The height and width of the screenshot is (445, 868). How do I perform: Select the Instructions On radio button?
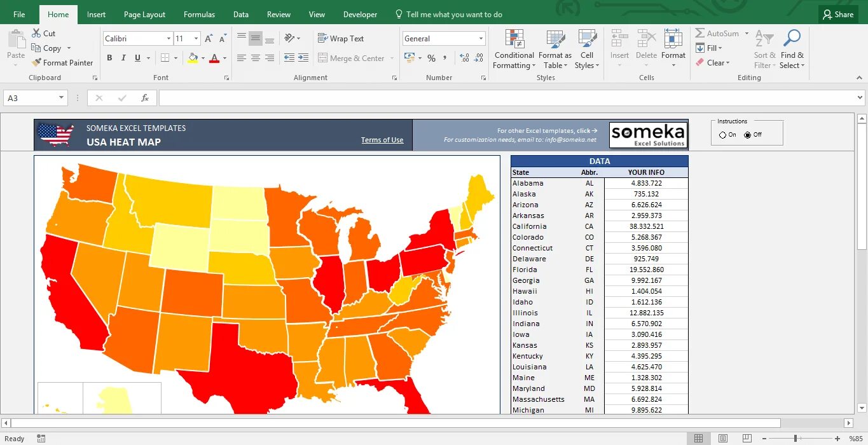tap(722, 135)
